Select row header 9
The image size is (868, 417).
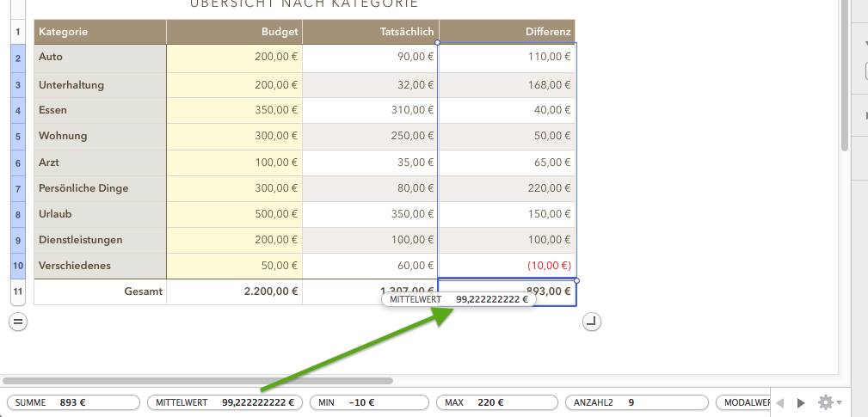pyautogui.click(x=18, y=241)
